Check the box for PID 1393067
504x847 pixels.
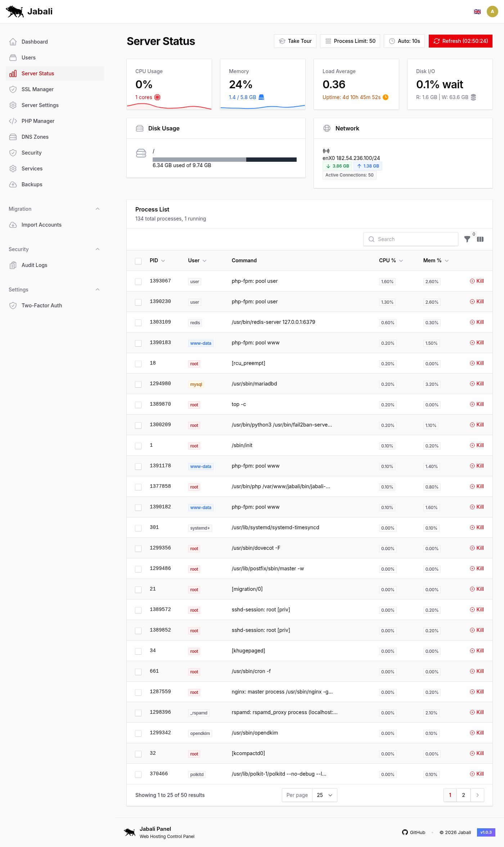[138, 281]
